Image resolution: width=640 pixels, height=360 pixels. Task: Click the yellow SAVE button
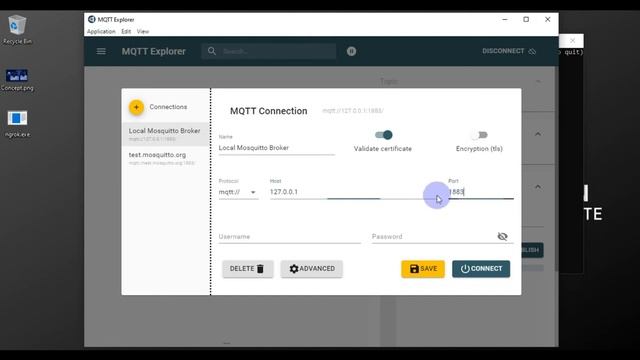(x=423, y=269)
